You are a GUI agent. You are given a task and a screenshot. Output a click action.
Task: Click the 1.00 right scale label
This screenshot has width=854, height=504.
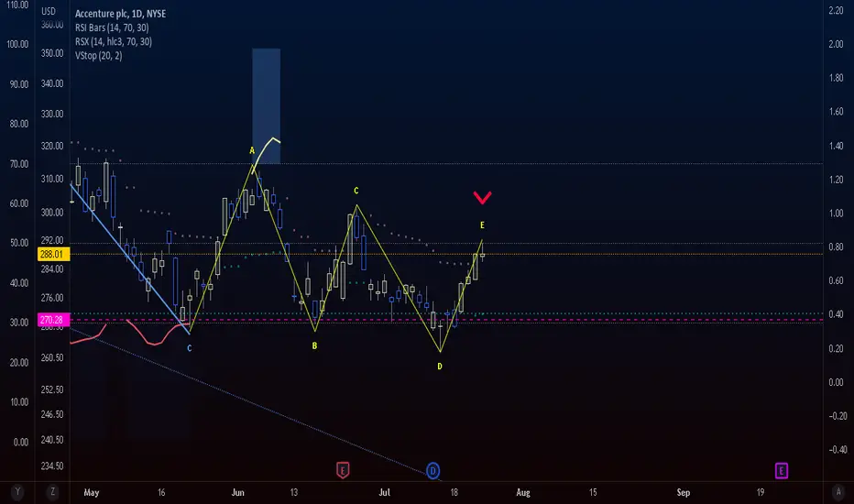click(836, 214)
